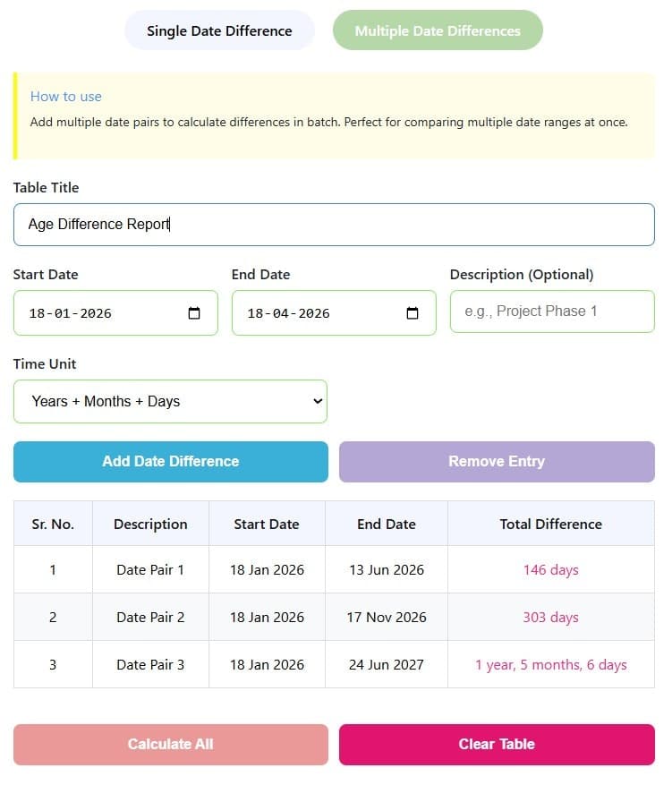The width and height of the screenshot is (672, 785).
Task: Clear the table with Clear Table
Action: pos(496,744)
